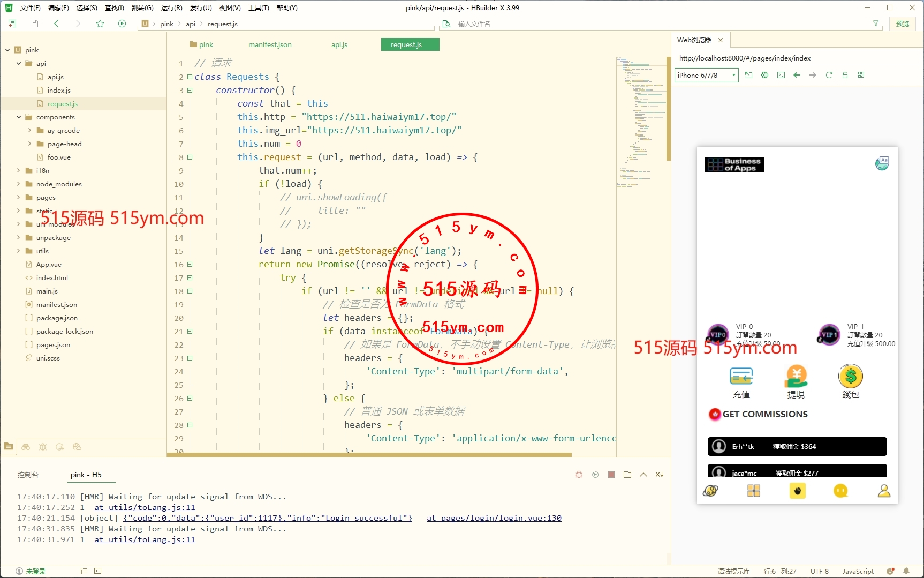Click the QR code icon in browser toolbar

861,75
